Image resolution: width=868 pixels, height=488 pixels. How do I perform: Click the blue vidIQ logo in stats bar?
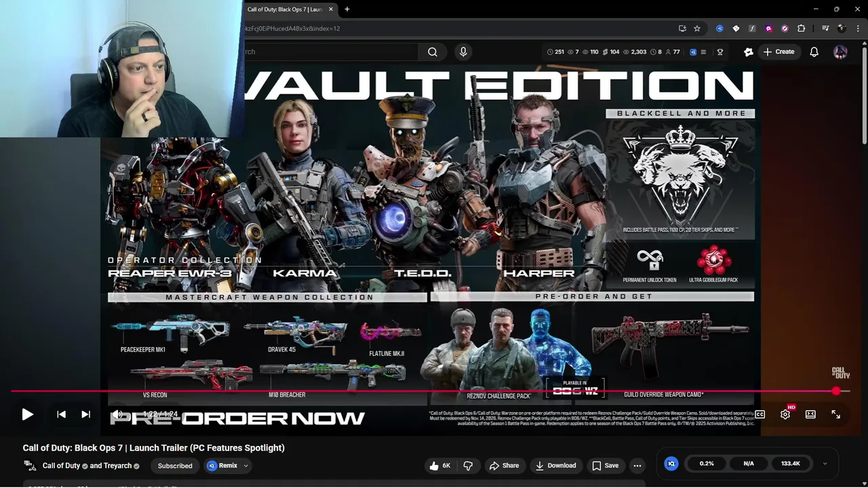693,52
